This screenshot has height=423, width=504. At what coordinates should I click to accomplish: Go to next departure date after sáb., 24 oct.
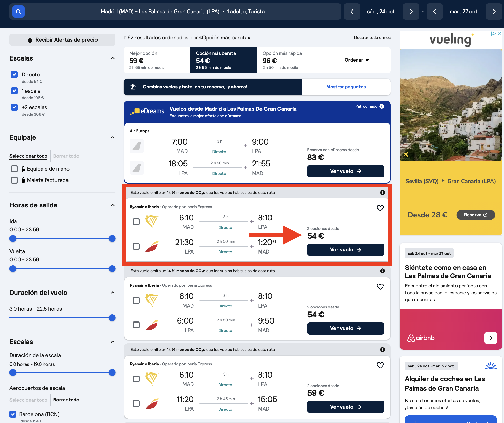[411, 12]
